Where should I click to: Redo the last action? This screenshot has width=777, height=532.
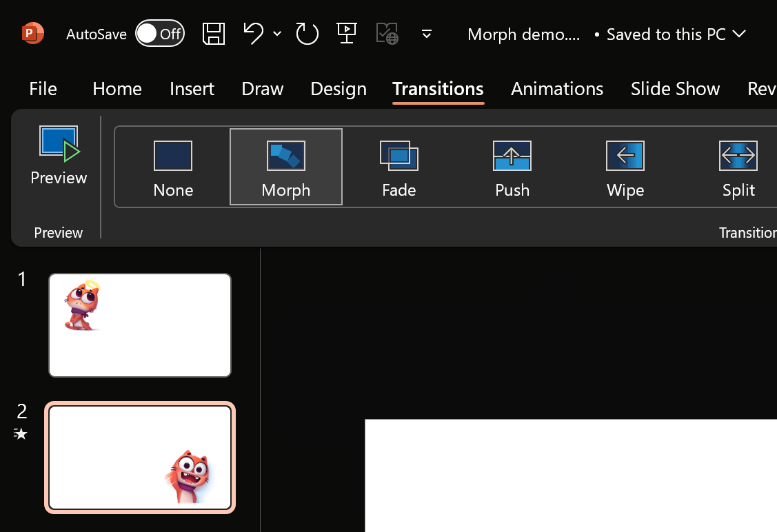point(307,34)
